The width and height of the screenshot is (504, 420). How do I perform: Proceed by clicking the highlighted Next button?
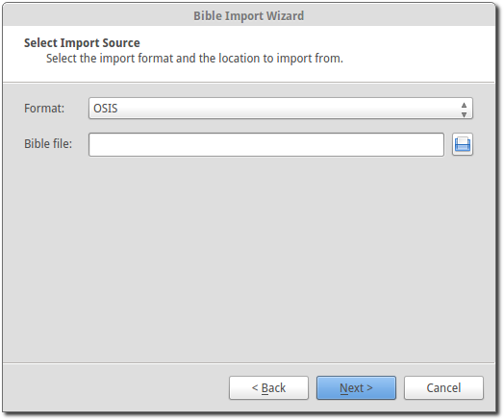tap(356, 388)
